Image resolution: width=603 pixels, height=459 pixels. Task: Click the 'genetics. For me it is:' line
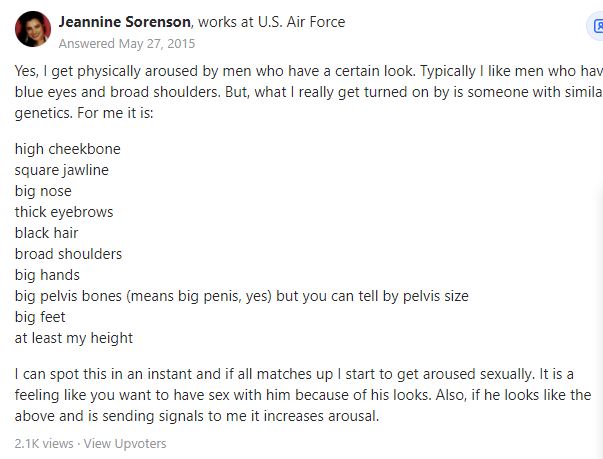tap(86, 112)
